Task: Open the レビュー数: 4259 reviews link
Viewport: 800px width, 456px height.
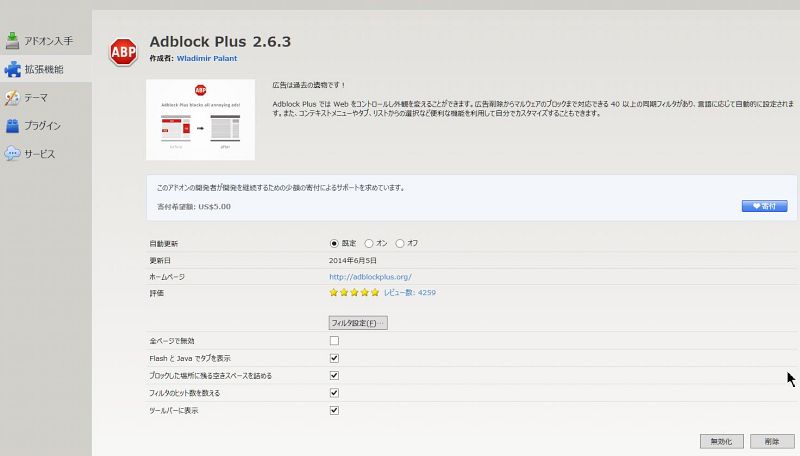Action: pyautogui.click(x=410, y=292)
